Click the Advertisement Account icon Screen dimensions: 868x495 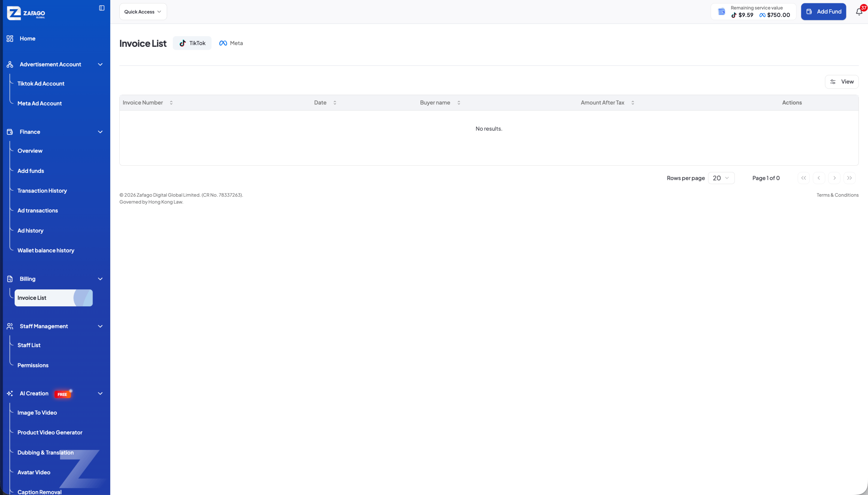click(x=10, y=64)
